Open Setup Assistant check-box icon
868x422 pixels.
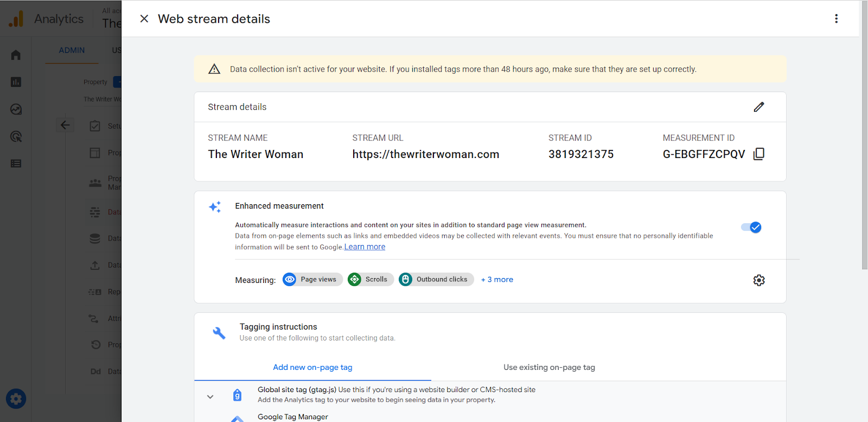pos(95,126)
